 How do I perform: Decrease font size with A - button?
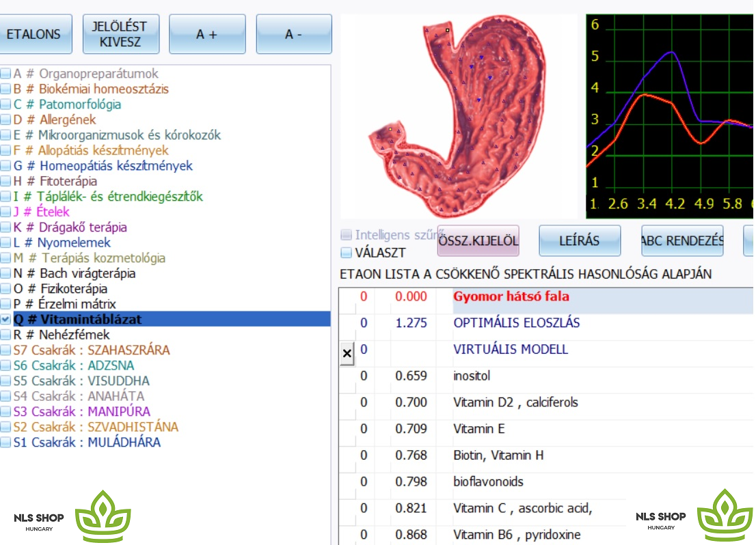coord(294,34)
